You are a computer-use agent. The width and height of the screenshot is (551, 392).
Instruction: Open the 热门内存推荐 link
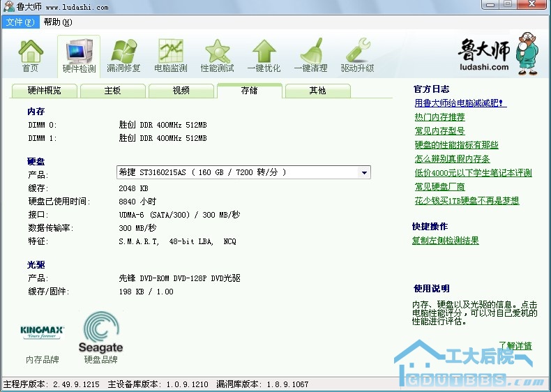tap(439, 117)
